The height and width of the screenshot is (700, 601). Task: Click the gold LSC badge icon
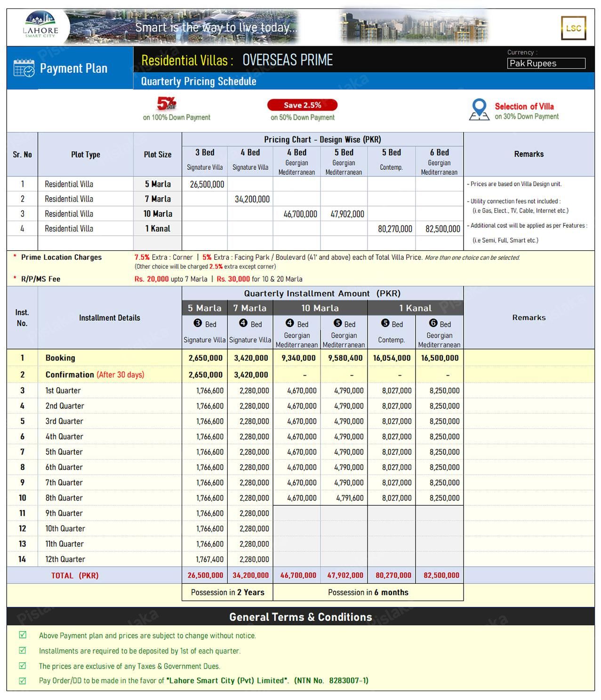pos(573,28)
